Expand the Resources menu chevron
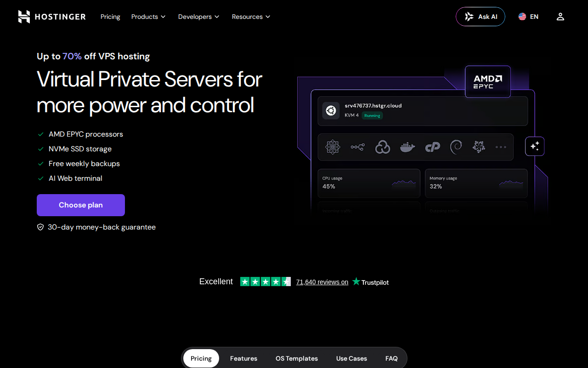This screenshot has width=588, height=368. pos(268,17)
